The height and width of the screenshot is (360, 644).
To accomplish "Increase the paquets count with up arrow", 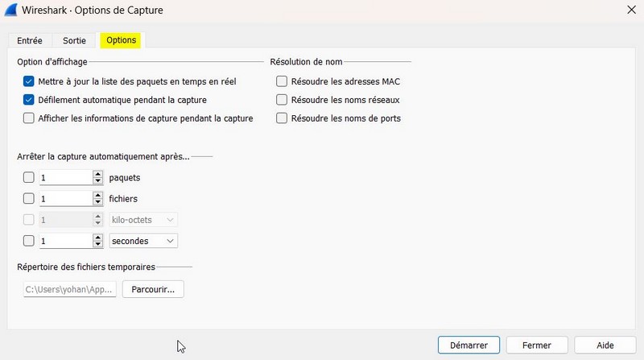I will point(97,174).
